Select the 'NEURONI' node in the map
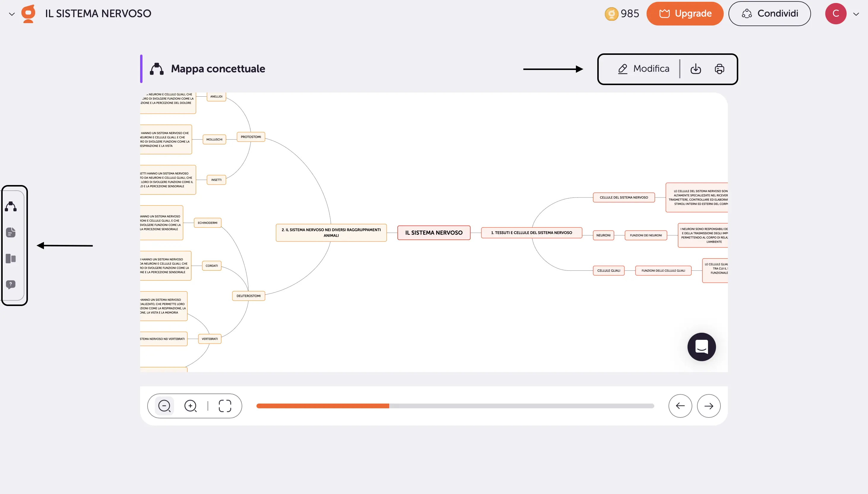868x494 pixels. point(603,235)
